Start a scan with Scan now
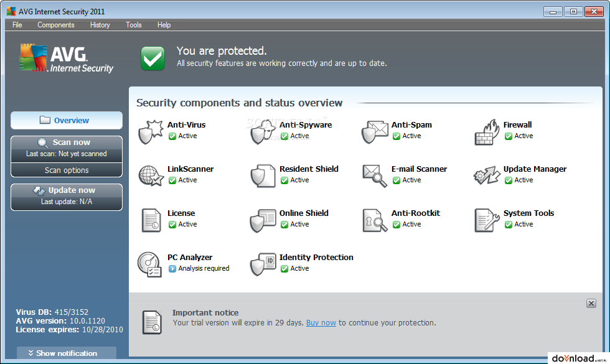The width and height of the screenshot is (610, 364). coord(67,149)
